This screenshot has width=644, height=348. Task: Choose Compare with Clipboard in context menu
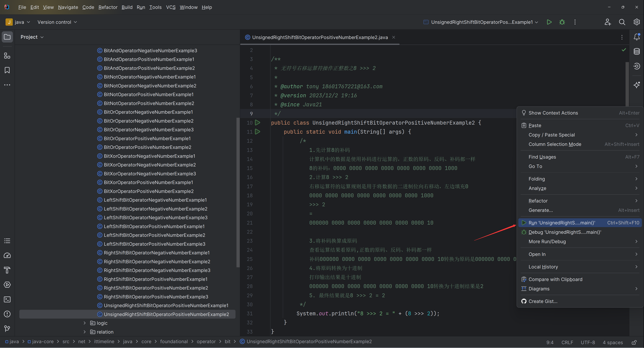coord(580,279)
